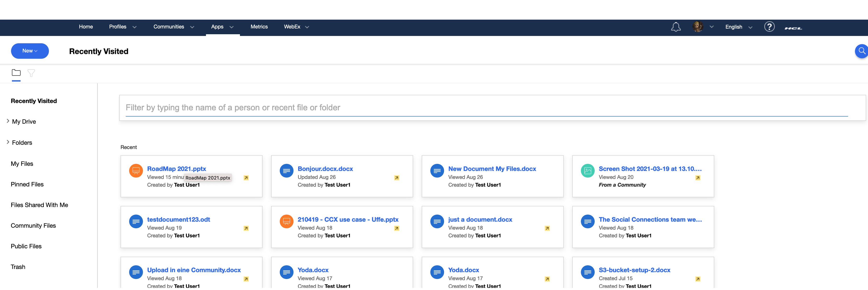Viewport: 868px width, 290px height.
Task: Open testdocument123.odt file link
Action: point(179,220)
